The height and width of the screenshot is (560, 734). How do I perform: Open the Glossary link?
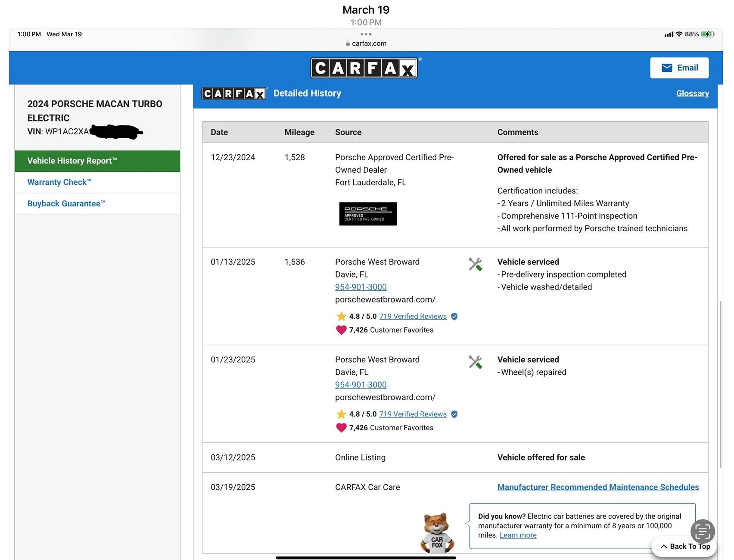(692, 93)
